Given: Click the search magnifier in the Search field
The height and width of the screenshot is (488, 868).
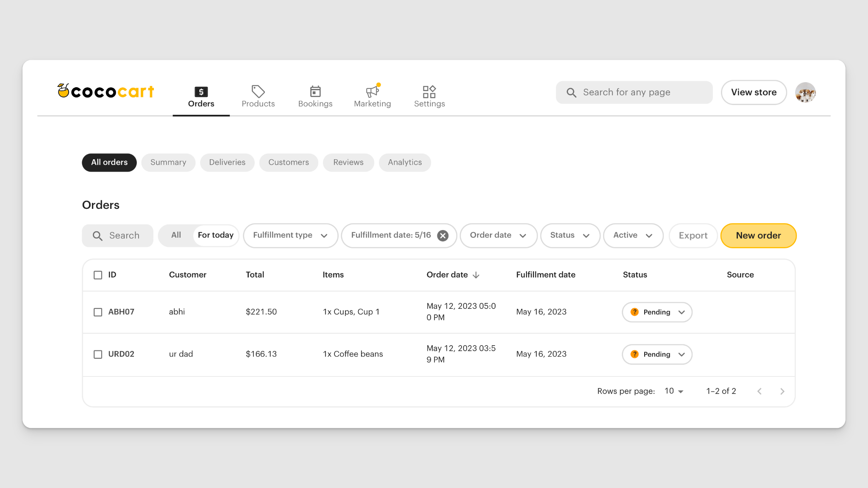Looking at the screenshot, I should (x=97, y=236).
